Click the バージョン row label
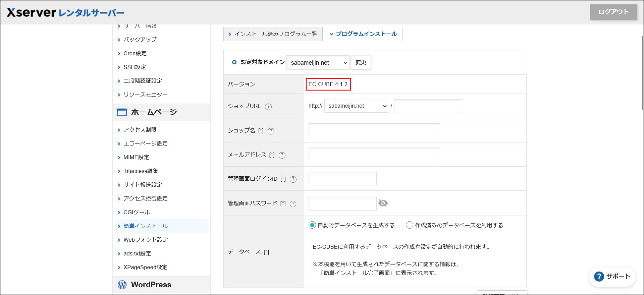Screen dimensions: 644x295 point(241,84)
